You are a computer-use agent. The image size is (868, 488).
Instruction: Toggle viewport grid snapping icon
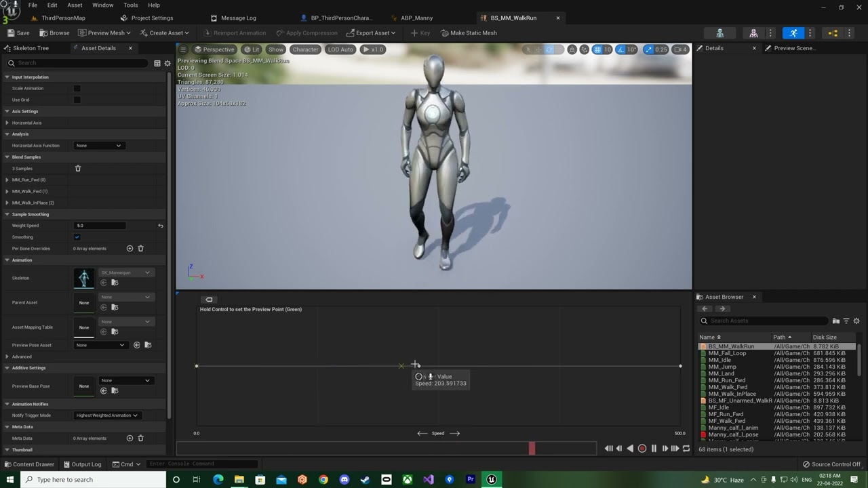click(x=597, y=49)
